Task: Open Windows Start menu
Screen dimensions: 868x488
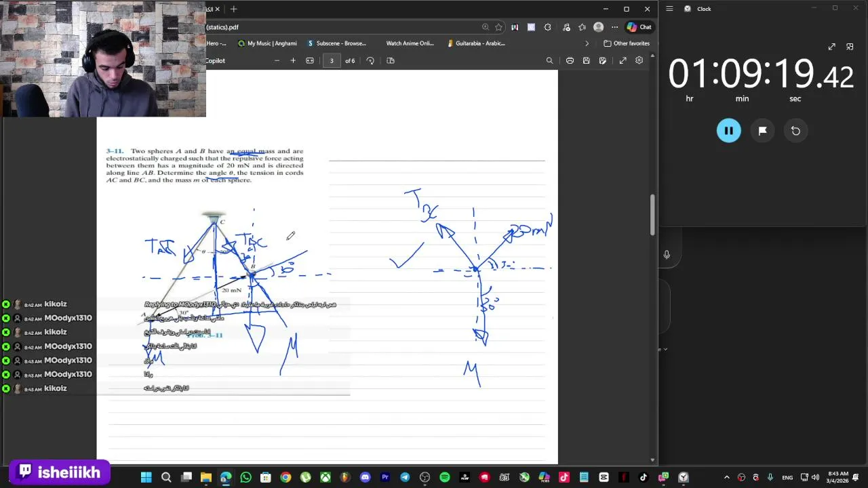Action: coord(146,477)
